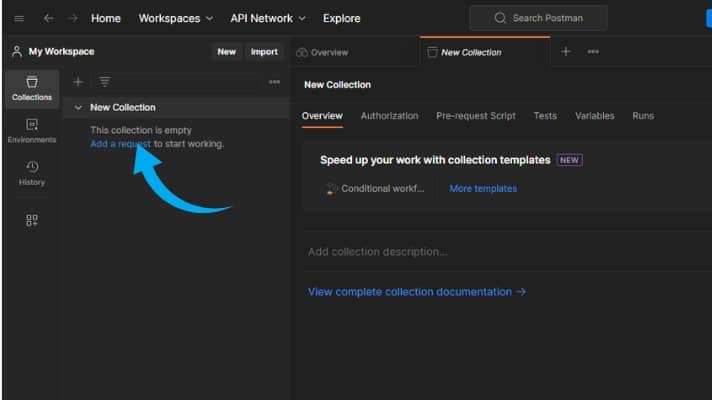Screen dimensions: 712x400
Task: Open the Pre-request Script tab
Action: (x=475, y=116)
